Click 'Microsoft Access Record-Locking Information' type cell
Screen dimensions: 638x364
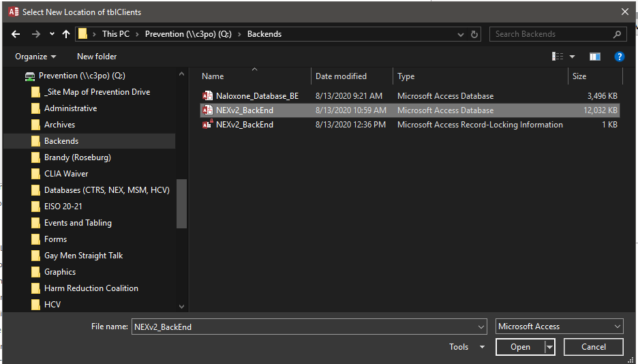(x=480, y=125)
